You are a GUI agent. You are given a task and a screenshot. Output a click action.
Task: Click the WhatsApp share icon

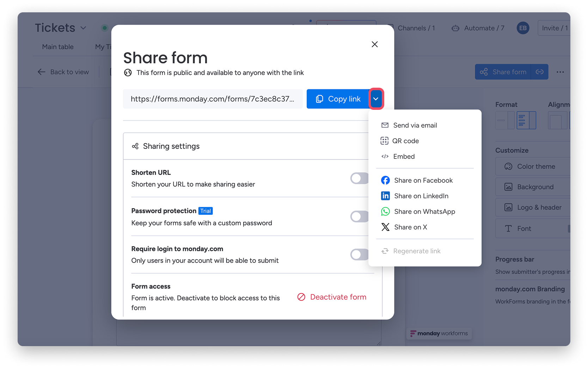click(x=385, y=211)
